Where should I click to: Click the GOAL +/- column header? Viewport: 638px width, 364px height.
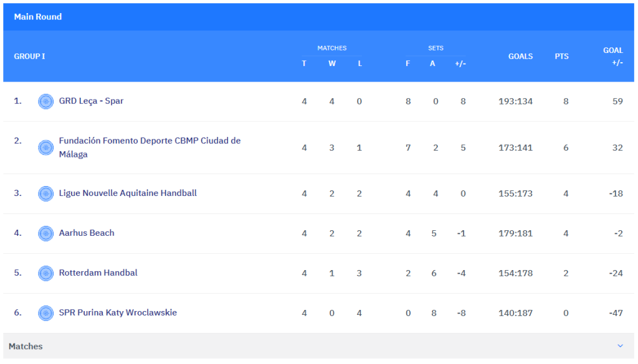point(613,57)
